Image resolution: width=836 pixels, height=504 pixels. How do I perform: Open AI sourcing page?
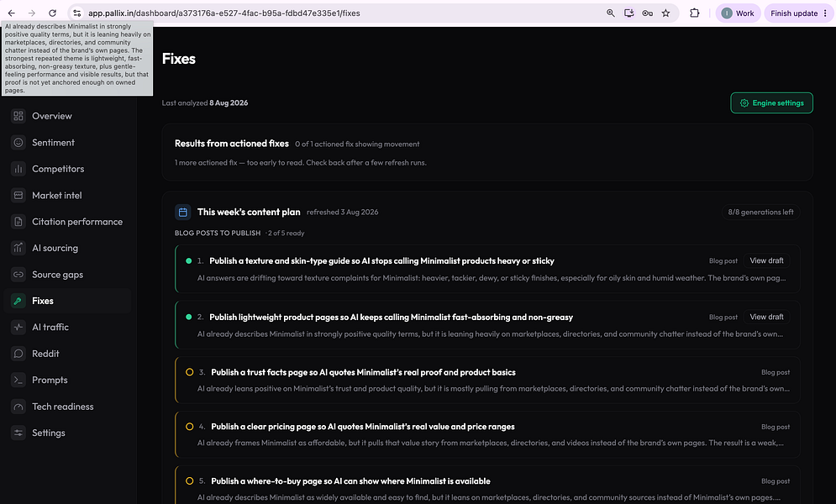(55, 249)
